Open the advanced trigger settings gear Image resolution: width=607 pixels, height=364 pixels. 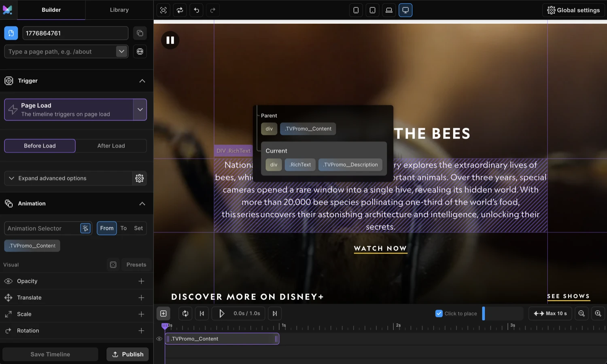pos(139,178)
